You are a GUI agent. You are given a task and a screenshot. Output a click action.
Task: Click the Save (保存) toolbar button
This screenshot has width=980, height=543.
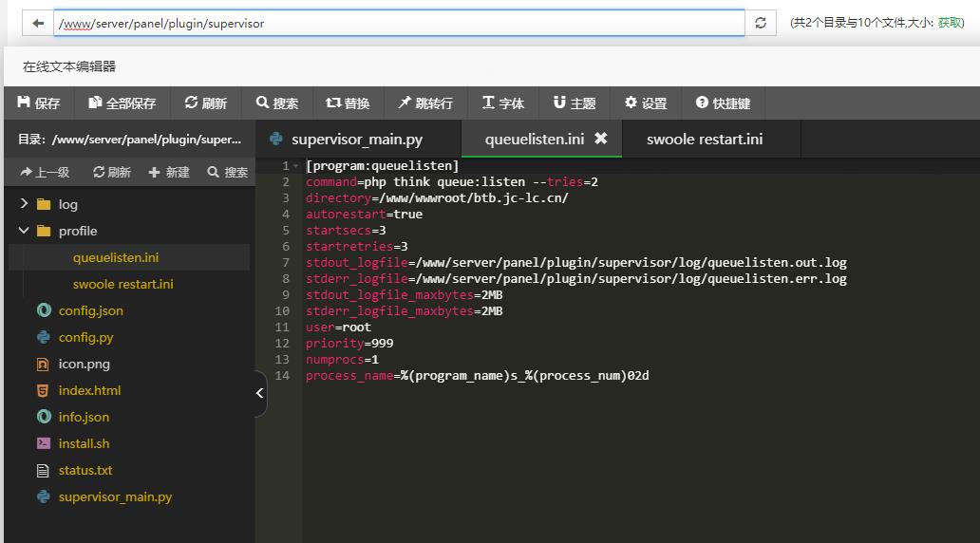pyautogui.click(x=39, y=103)
